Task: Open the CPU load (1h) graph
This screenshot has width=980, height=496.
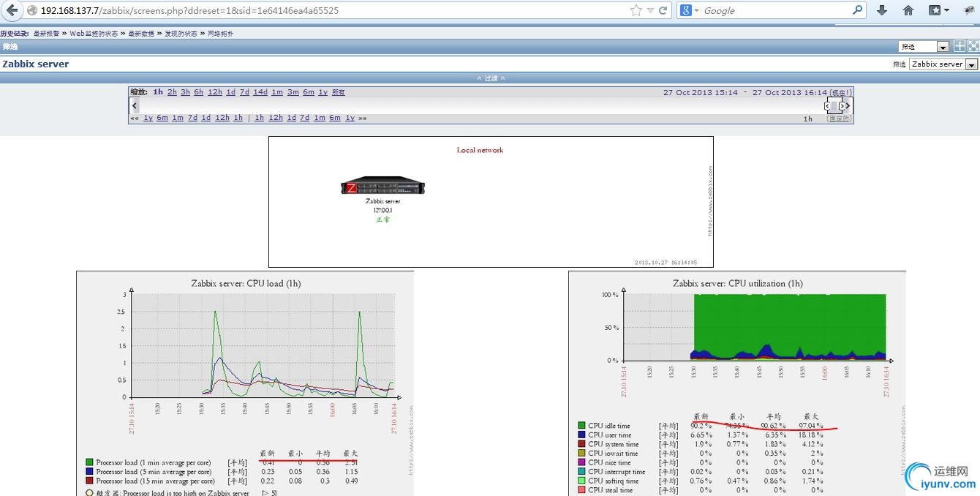Action: (x=245, y=383)
